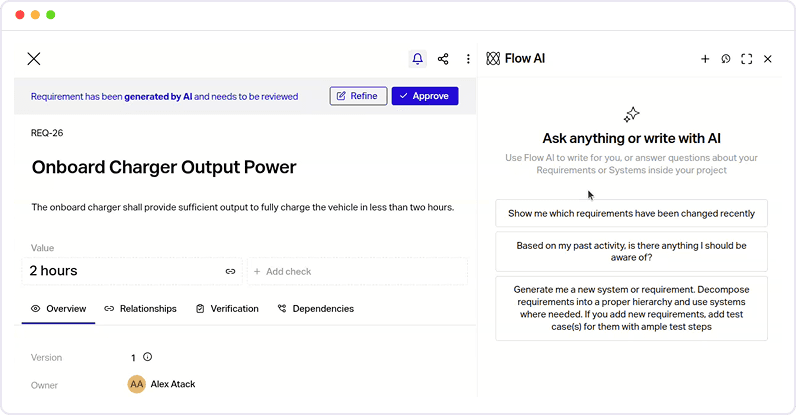Image resolution: width=796 pixels, height=415 pixels.
Task: Click the requirement description text
Action: point(243,207)
